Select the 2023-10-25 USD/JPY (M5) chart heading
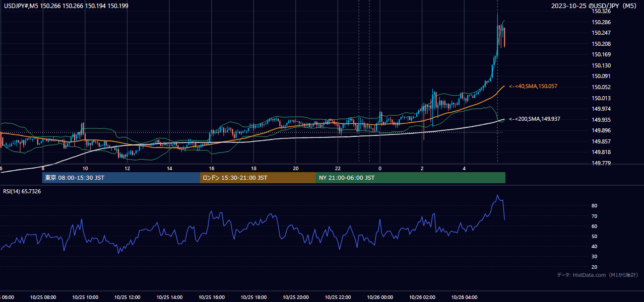The image size is (644, 302). pyautogui.click(x=595, y=6)
